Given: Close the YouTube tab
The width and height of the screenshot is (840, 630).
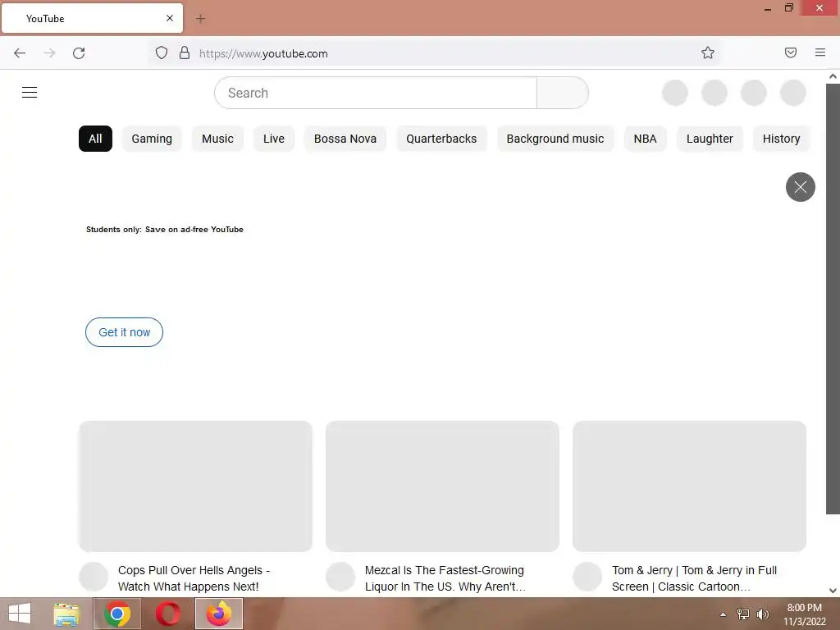Looking at the screenshot, I should [170, 18].
